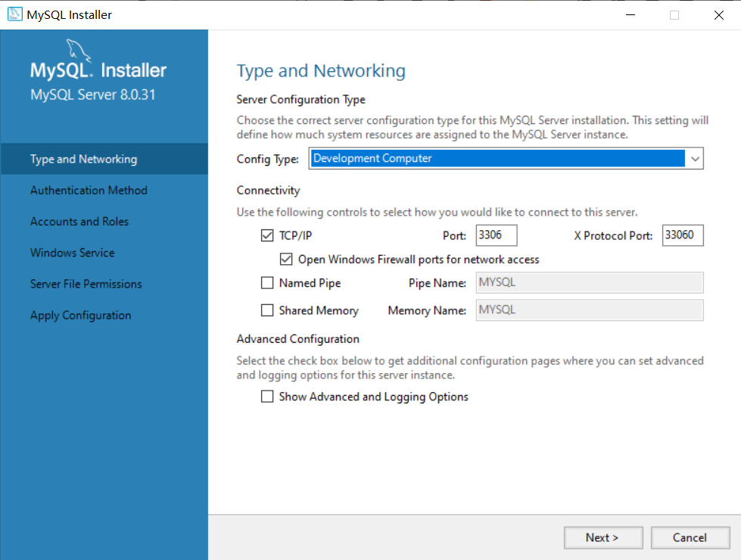
Task: Select the Authentication Method step
Action: 88,190
